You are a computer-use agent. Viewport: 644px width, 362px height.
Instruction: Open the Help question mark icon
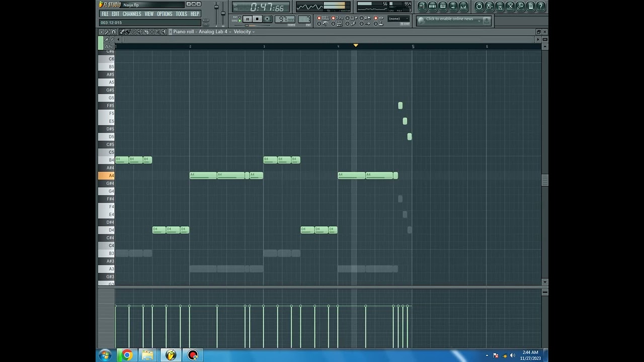point(541,7)
